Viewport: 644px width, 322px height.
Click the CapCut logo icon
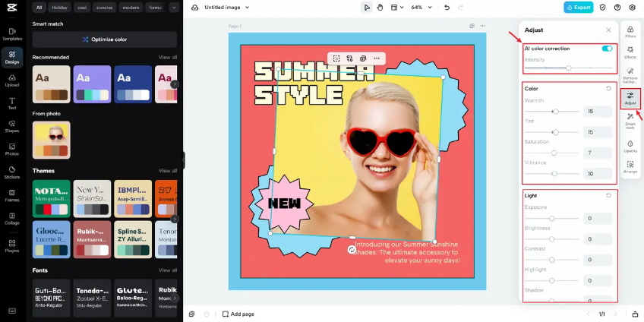click(12, 7)
